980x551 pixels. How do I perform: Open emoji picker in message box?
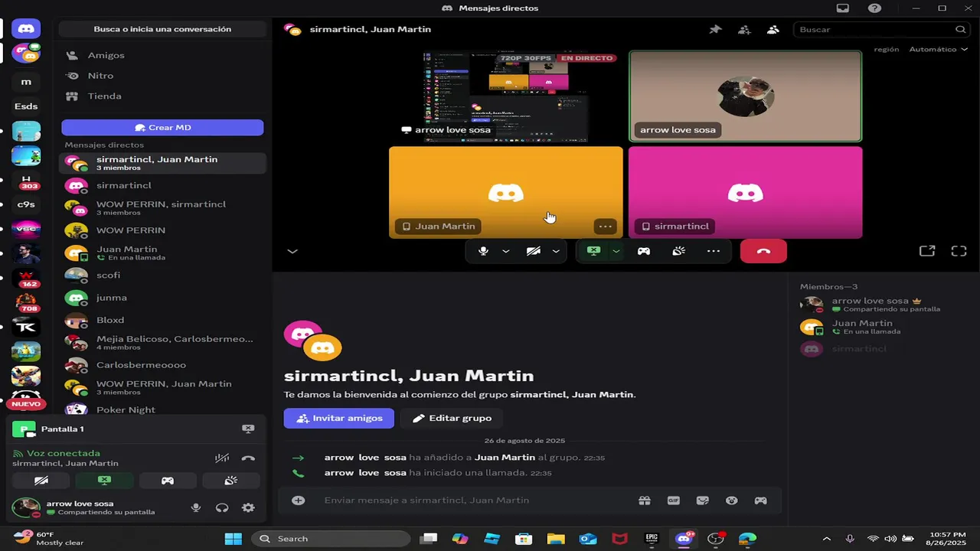(x=732, y=500)
